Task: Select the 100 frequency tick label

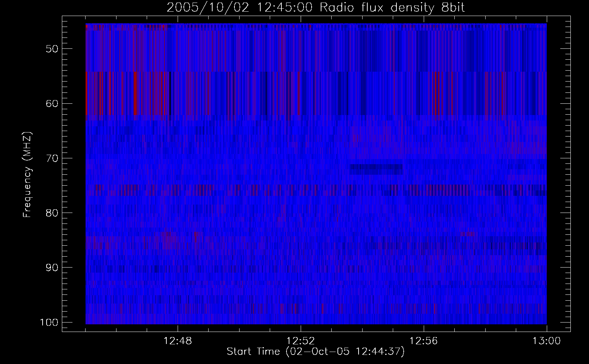Action: [49, 322]
